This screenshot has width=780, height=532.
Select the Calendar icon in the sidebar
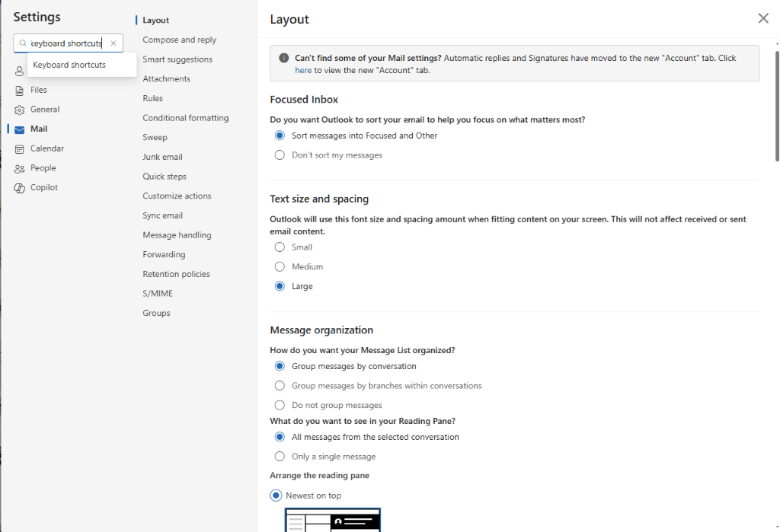point(18,148)
